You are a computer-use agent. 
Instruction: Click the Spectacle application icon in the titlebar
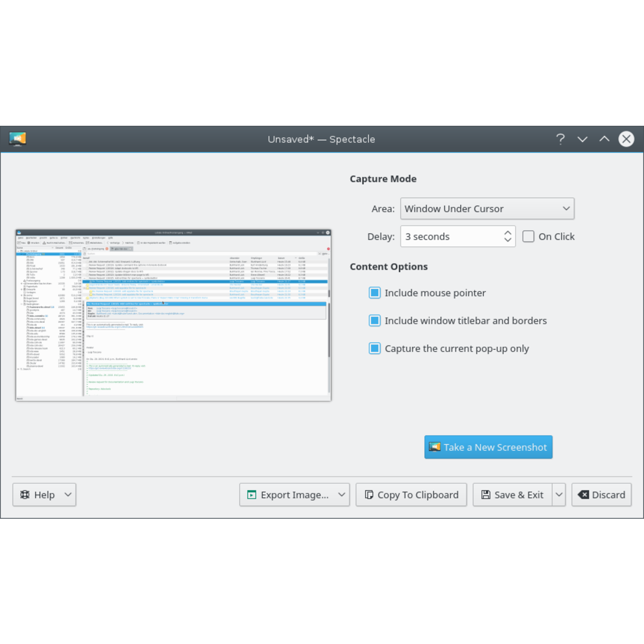click(x=18, y=139)
